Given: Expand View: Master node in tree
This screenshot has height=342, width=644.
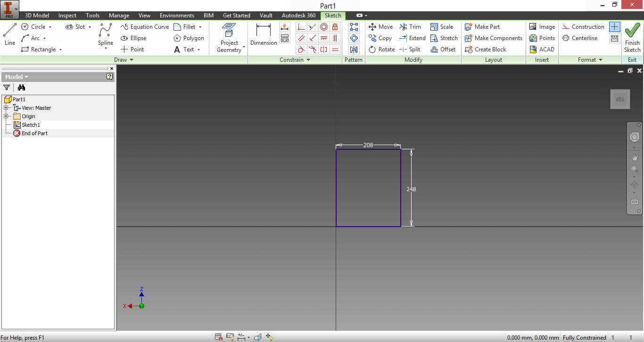Looking at the screenshot, I should (6, 108).
